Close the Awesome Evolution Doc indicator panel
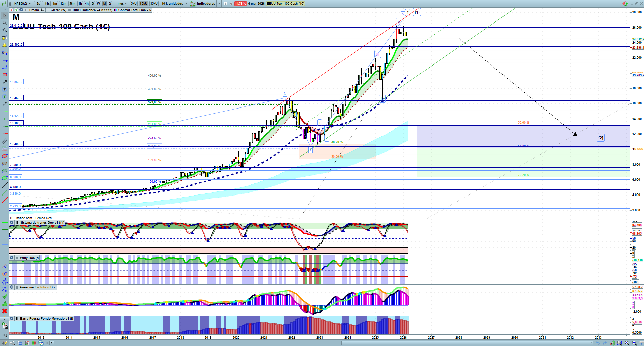The height and width of the screenshot is (346, 644). coord(12,287)
